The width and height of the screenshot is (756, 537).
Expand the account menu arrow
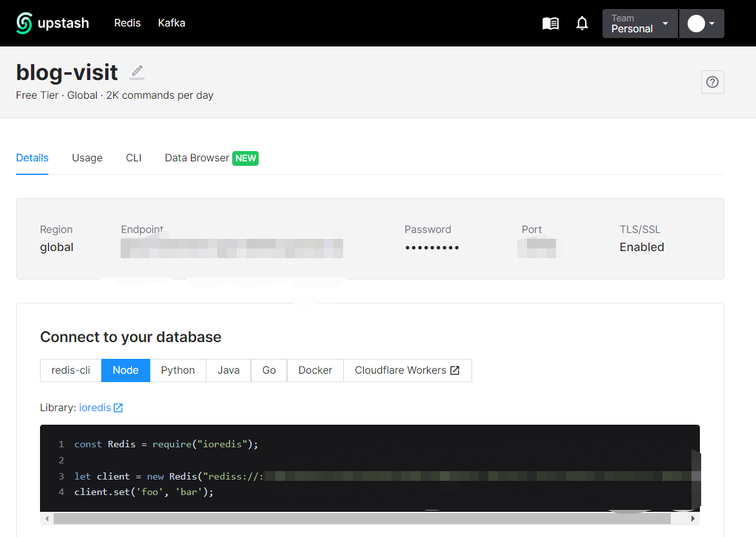[x=711, y=24]
